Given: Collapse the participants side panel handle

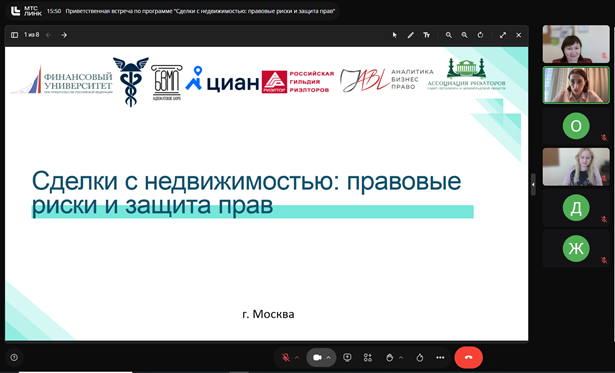Looking at the screenshot, I should [x=533, y=184].
